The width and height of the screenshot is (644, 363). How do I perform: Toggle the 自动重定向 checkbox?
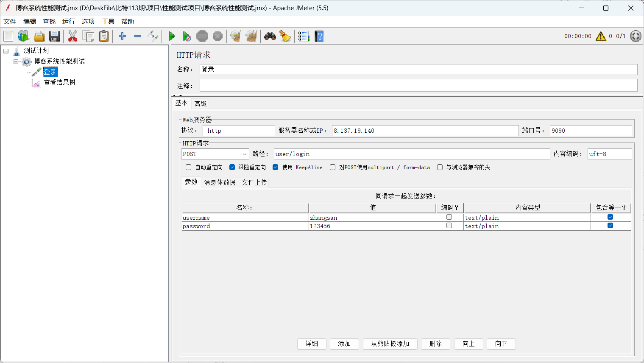click(x=189, y=168)
